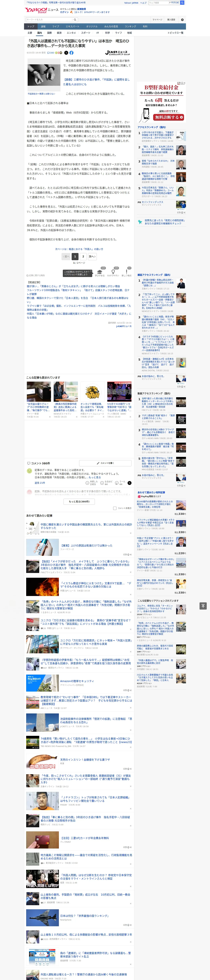
Task: Open the オナガシア WAN recommended article thumbnail
Action: point(93,392)
